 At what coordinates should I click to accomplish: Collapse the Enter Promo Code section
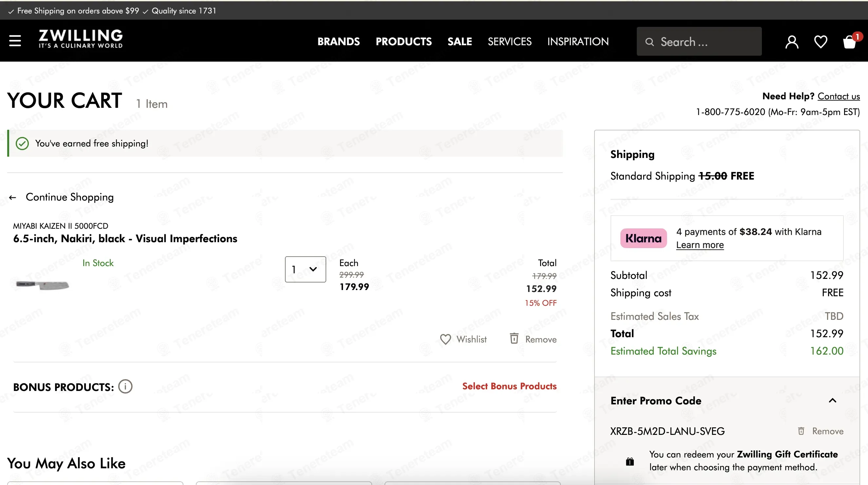click(x=832, y=400)
